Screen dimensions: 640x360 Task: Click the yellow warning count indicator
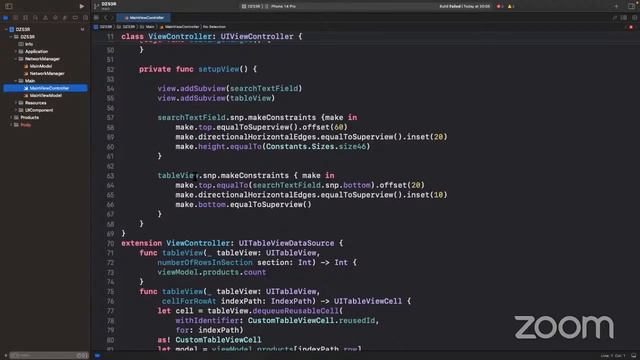point(511,6)
